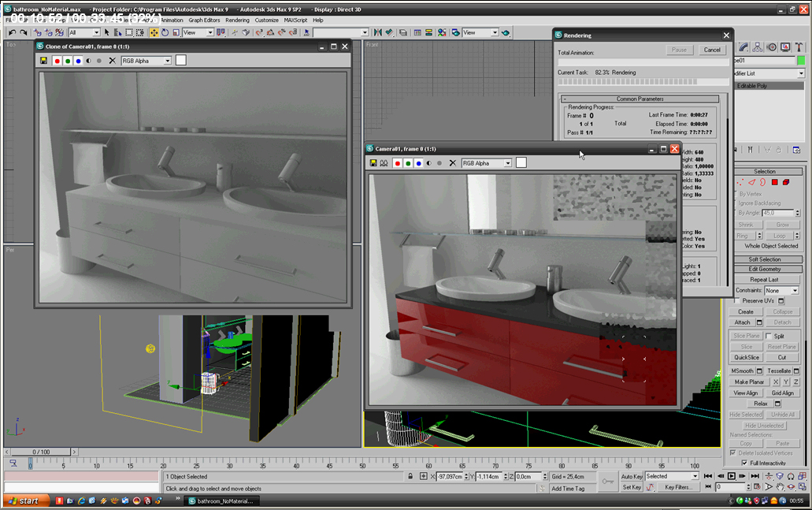Image resolution: width=812 pixels, height=510 pixels.
Task: Toggle the Split checkbox
Action: [769, 336]
